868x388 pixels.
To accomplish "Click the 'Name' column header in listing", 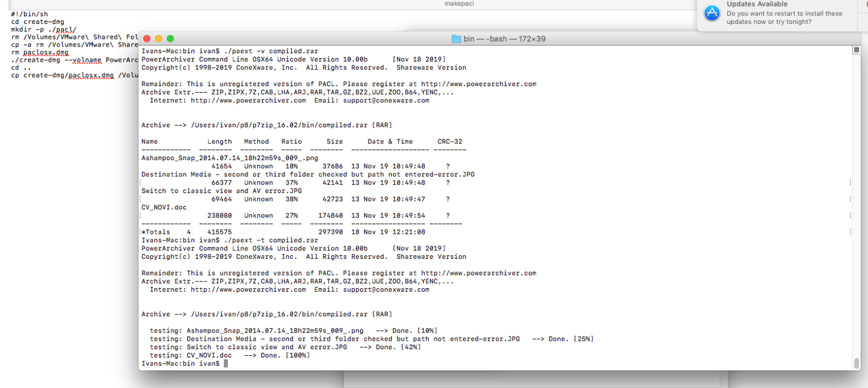I will (150, 142).
